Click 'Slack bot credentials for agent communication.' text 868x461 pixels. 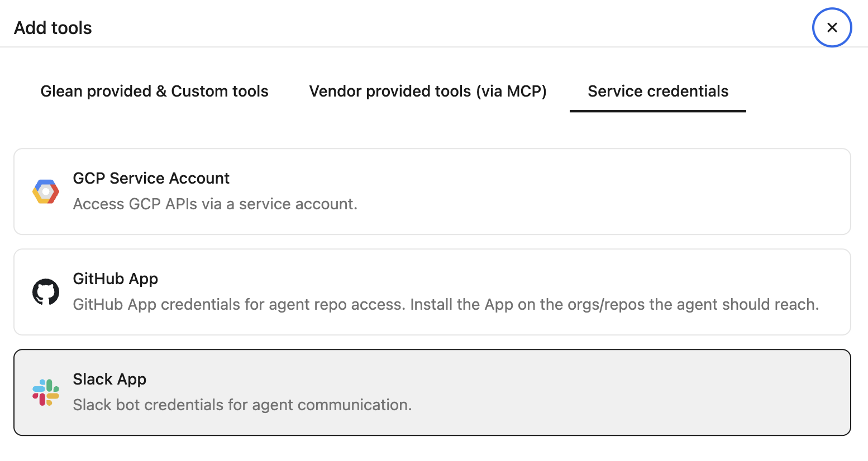click(x=242, y=405)
